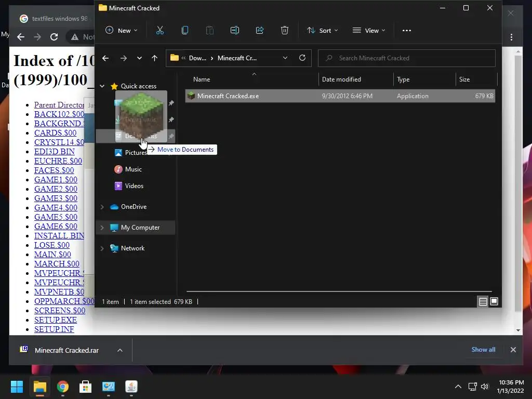Click the clock and date in taskbar

click(x=511, y=387)
